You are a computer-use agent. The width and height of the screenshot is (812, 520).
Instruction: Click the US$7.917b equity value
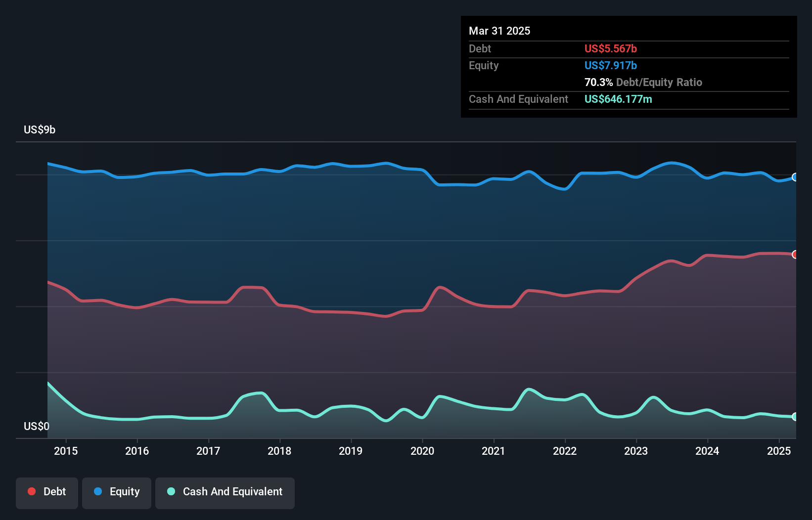(611, 65)
